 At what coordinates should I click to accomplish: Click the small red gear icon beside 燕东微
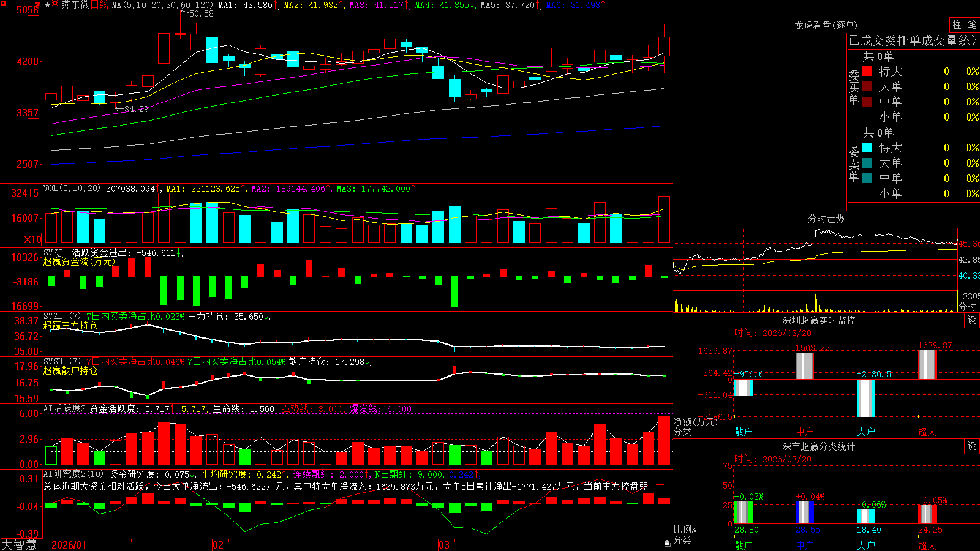click(x=55, y=4)
